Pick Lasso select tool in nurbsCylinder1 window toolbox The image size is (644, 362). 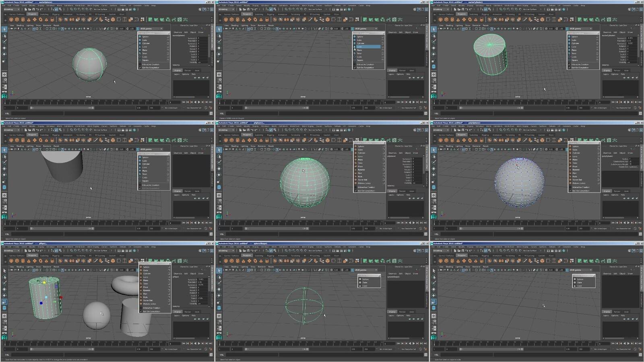pyautogui.click(x=434, y=36)
